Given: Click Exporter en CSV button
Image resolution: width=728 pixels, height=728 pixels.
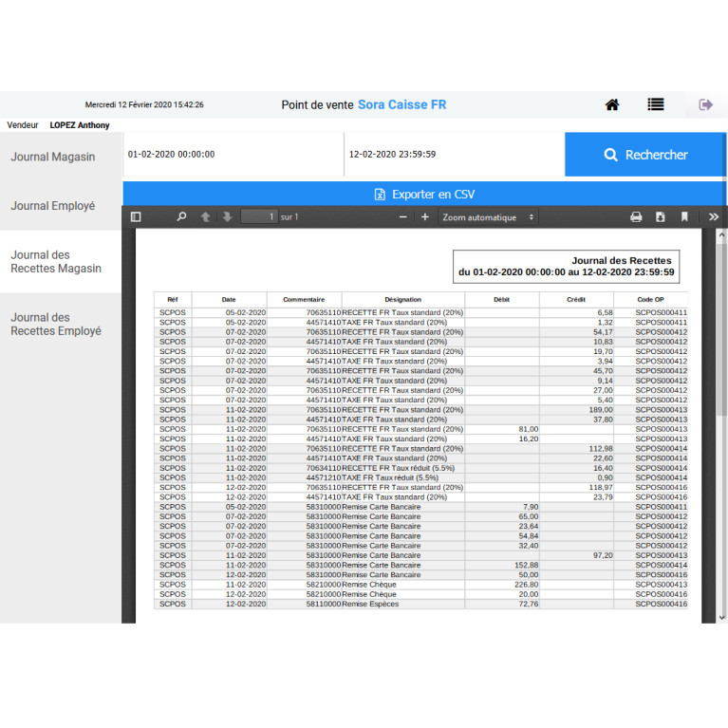Looking at the screenshot, I should [423, 195].
